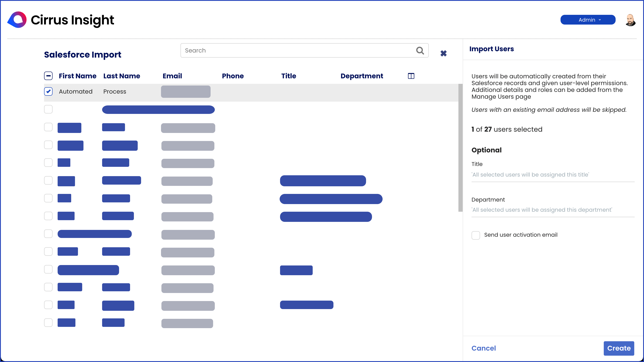Sort by the Title column header
Screen dimensions: 644x362
[x=289, y=76]
